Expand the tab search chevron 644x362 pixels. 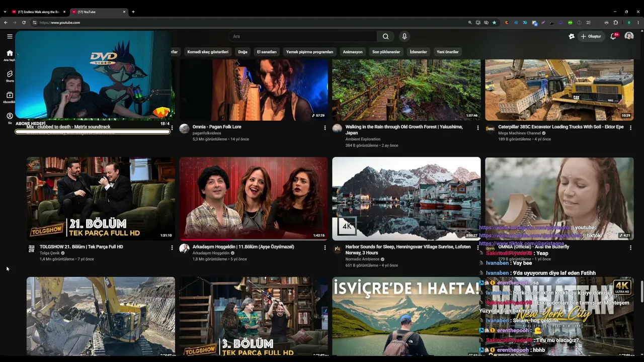pyautogui.click(x=5, y=12)
